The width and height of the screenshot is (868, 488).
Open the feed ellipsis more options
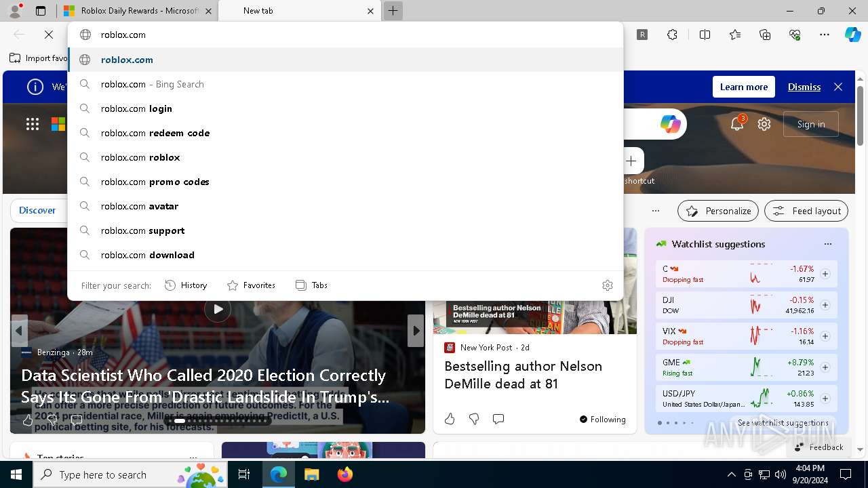click(x=656, y=211)
